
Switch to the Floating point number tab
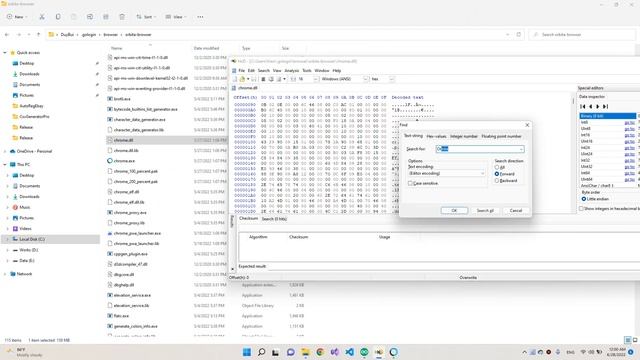[501, 136]
